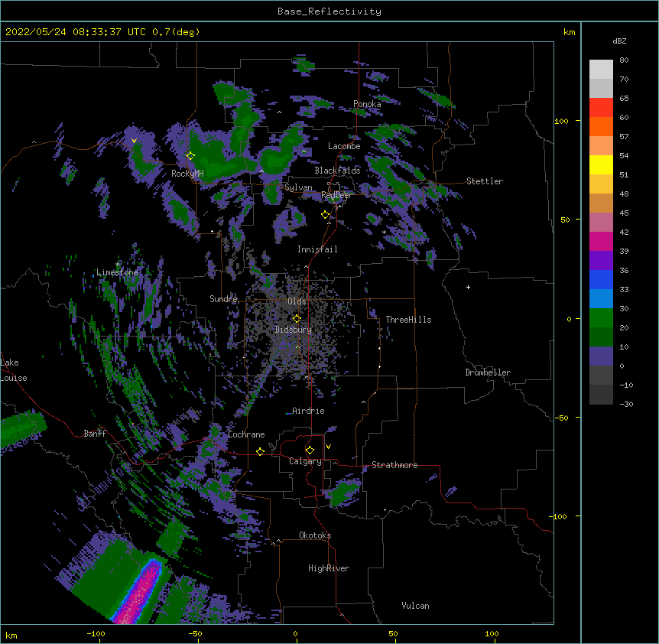Screen dimensions: 659x644
Task: Pick the gray 65–70 dBZ legend swatch
Action: (x=601, y=88)
